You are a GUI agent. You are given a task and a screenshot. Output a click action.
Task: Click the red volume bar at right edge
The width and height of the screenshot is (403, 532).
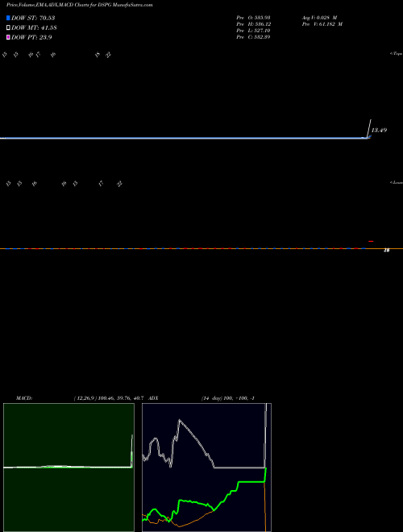pos(371,241)
